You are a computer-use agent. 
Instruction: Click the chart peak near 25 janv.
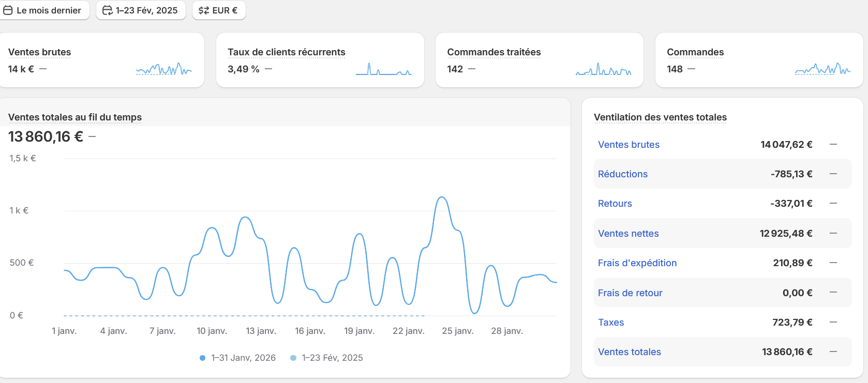tap(442, 197)
